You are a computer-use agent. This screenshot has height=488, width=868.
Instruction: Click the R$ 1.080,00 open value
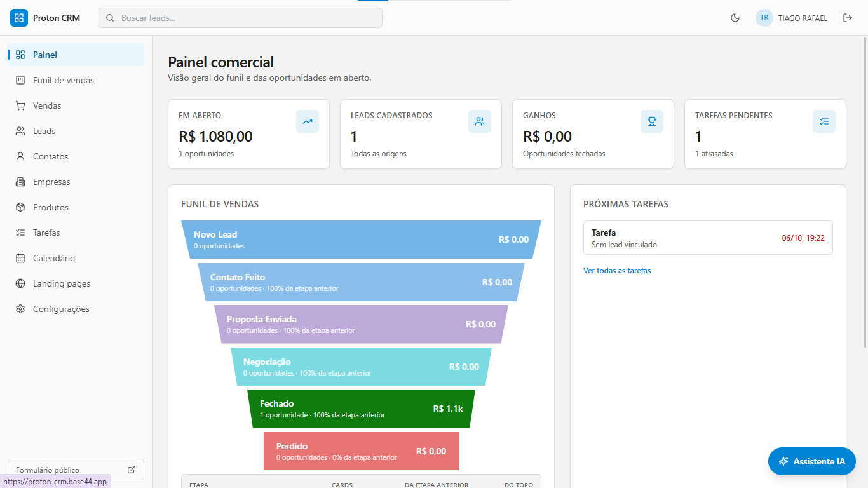pos(215,137)
